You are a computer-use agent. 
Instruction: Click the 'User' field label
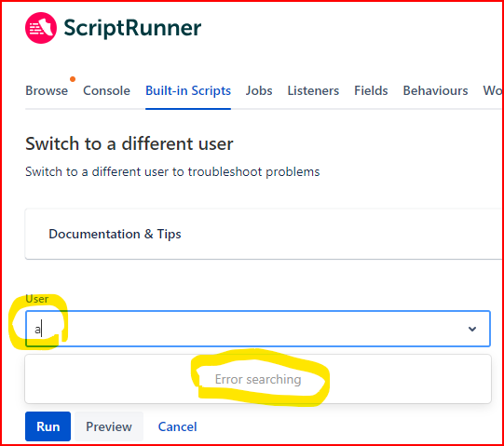[x=37, y=299]
